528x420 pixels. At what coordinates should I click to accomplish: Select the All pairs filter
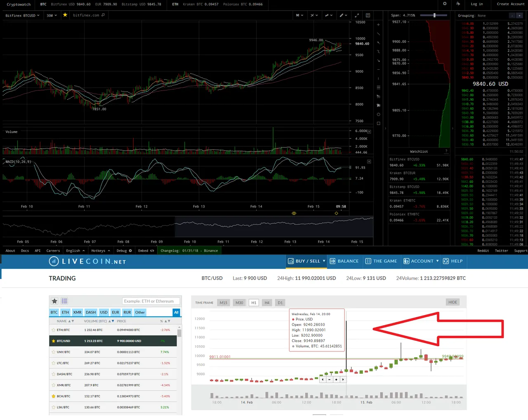[x=176, y=312]
